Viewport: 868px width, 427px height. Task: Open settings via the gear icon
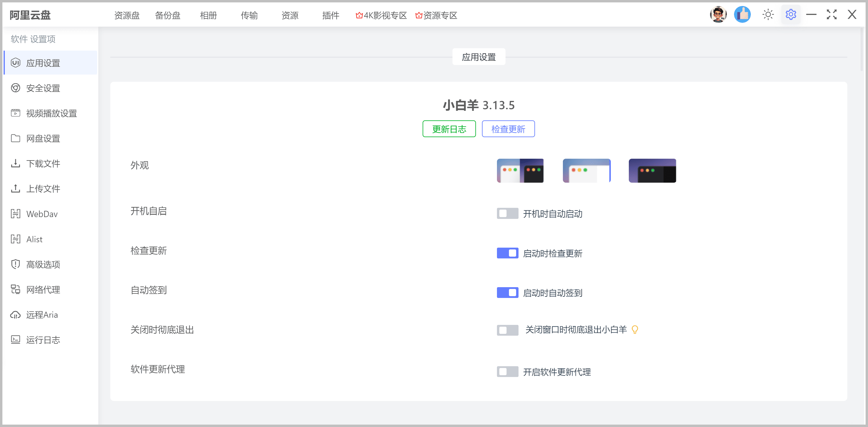[x=790, y=15]
